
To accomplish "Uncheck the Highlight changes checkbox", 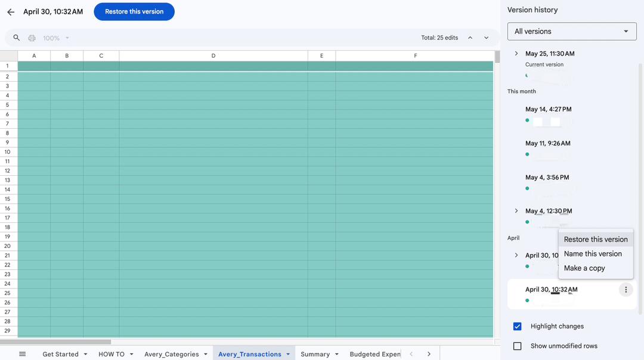I will pyautogui.click(x=518, y=327).
